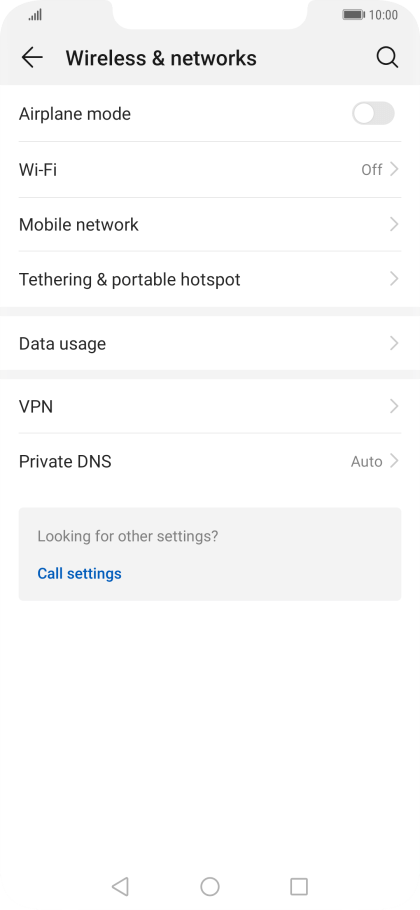420x910 pixels.
Task: Select the Wi-Fi Off status text
Action: click(372, 169)
